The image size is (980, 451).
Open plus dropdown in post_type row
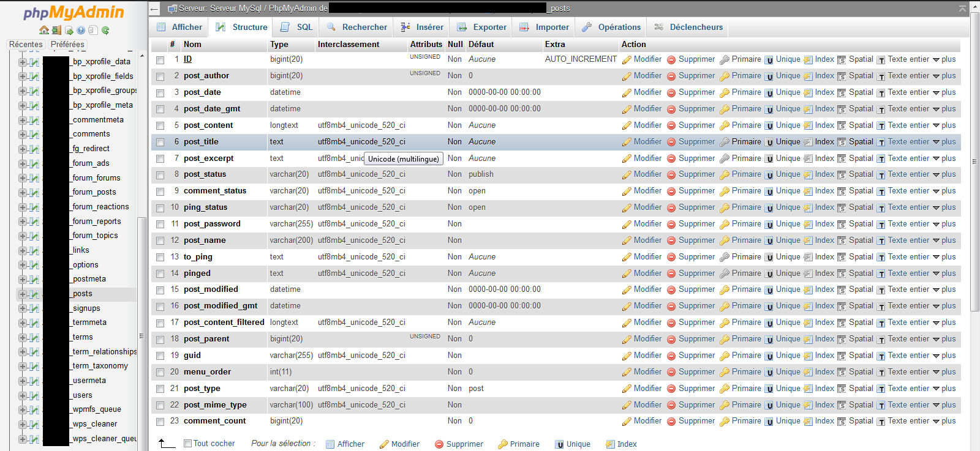pyautogui.click(x=944, y=389)
